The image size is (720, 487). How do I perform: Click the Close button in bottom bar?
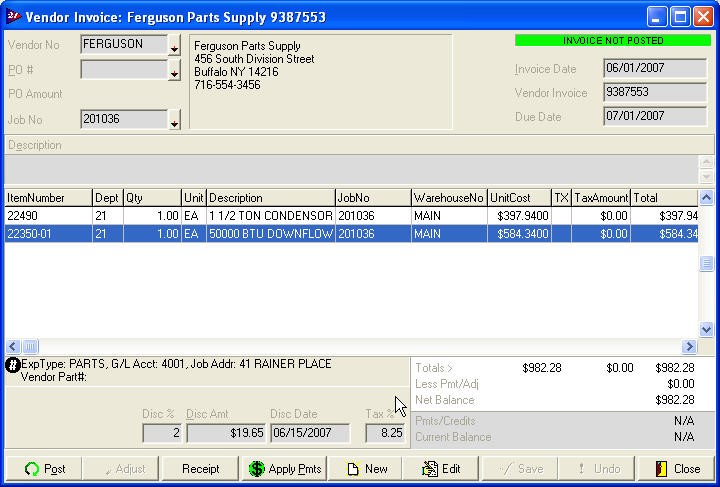tap(676, 469)
